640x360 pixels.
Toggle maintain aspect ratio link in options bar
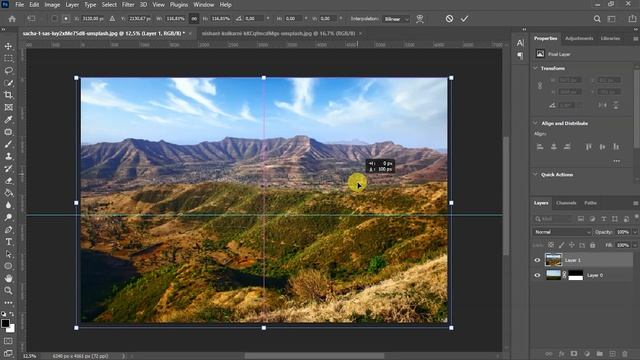[x=194, y=19]
